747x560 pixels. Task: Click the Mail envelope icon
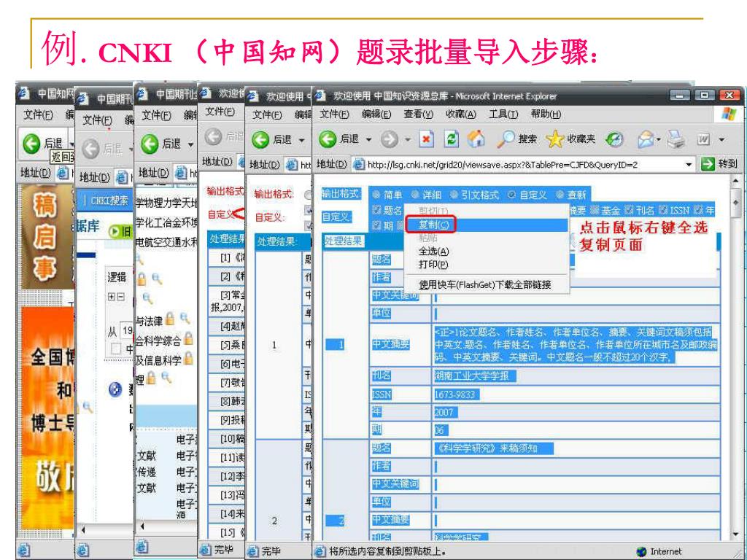pos(646,139)
